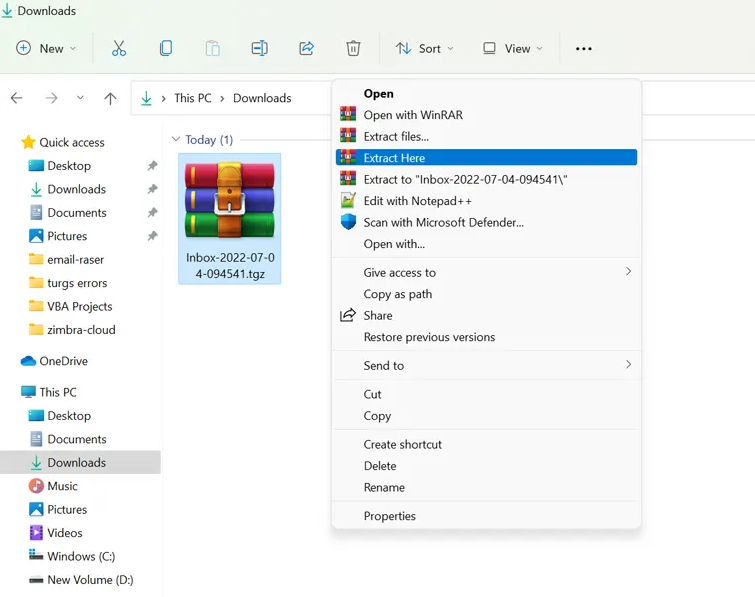This screenshot has width=755, height=597.
Task: Choose Share in context menu
Action: pos(486,315)
